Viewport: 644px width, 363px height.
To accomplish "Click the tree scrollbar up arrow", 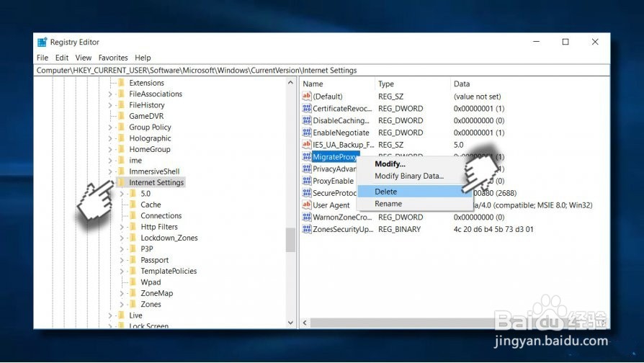I will pyautogui.click(x=290, y=83).
